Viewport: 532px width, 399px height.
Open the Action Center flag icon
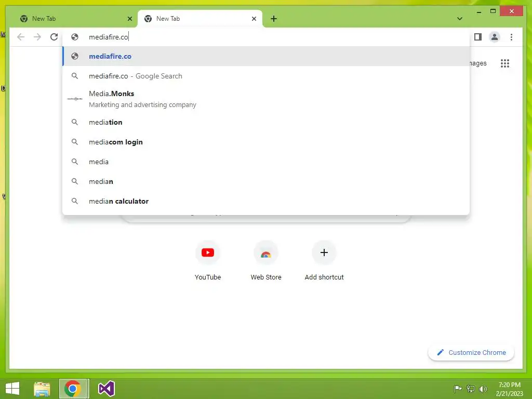[x=458, y=389]
